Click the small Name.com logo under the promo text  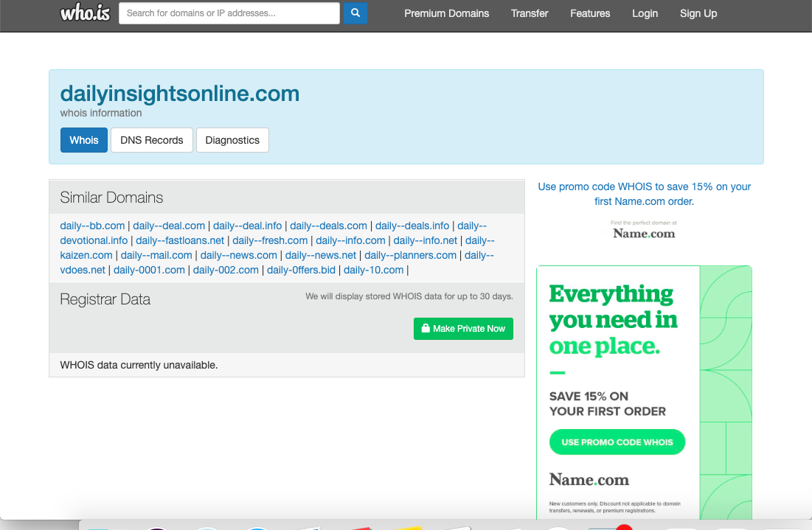pyautogui.click(x=644, y=230)
